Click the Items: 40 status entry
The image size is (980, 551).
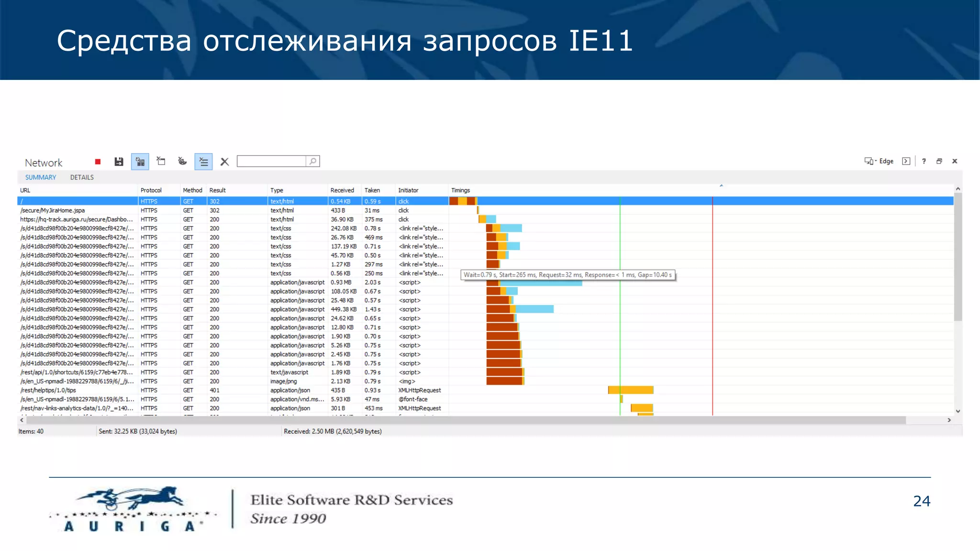pyautogui.click(x=31, y=431)
